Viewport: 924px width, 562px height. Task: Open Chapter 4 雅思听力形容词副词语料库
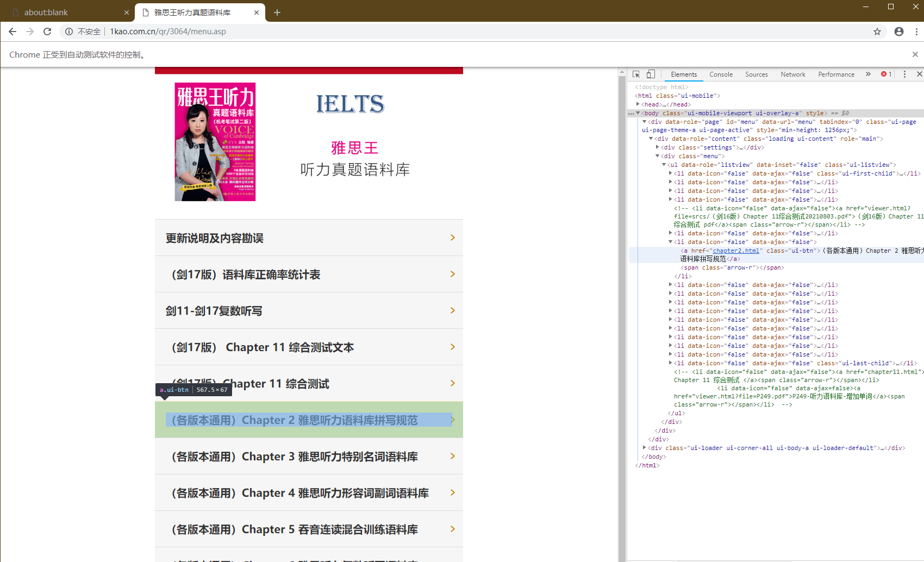309,493
